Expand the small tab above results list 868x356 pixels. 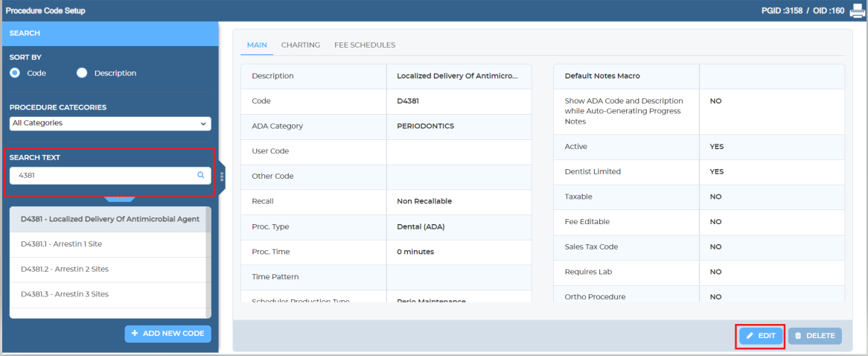click(119, 199)
